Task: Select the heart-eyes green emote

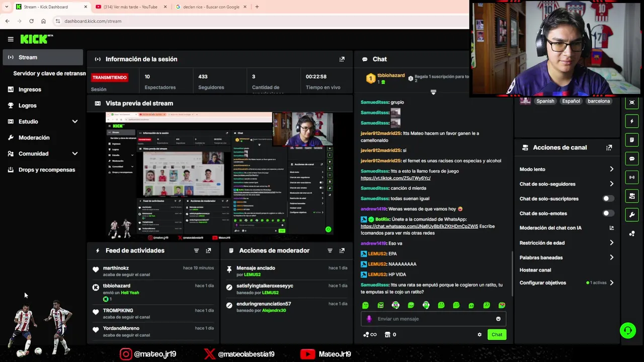Action: tap(502, 305)
